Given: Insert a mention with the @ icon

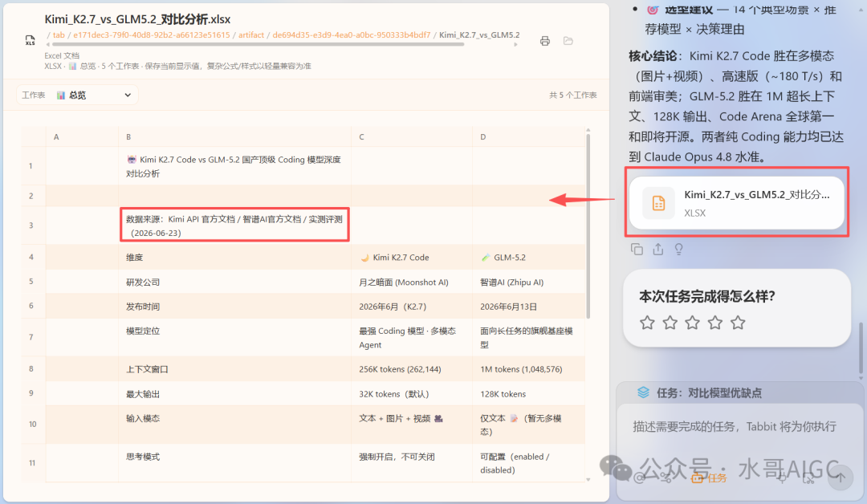Looking at the screenshot, I should tap(640, 478).
